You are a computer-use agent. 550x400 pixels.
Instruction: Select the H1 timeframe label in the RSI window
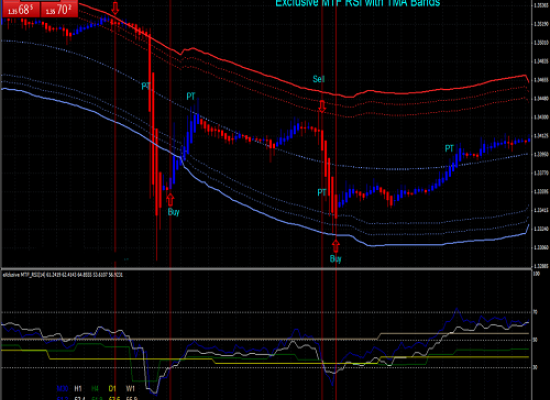(x=78, y=388)
